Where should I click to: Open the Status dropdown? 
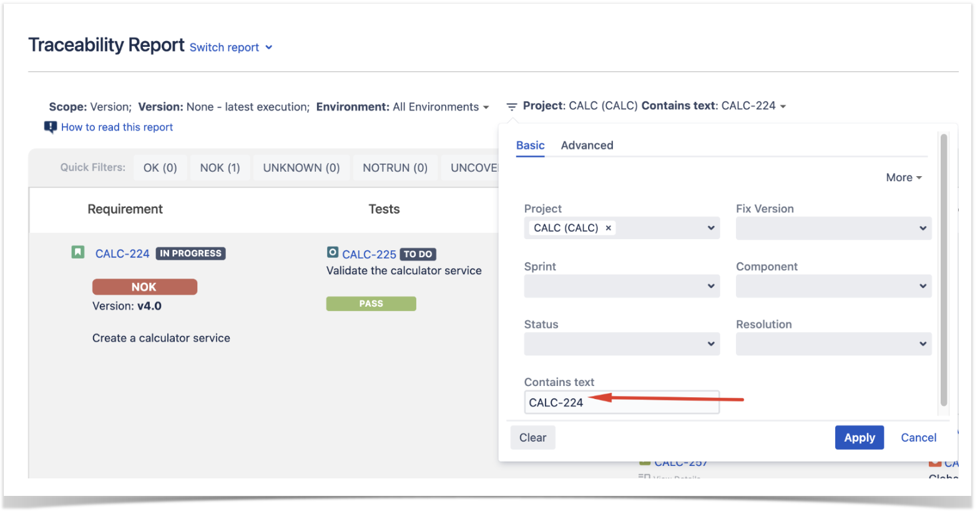622,343
